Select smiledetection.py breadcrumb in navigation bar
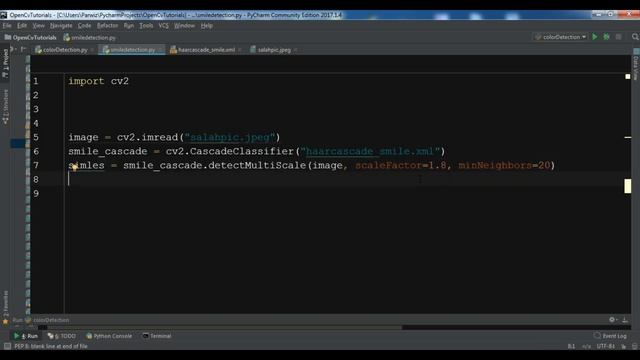 tap(89, 38)
